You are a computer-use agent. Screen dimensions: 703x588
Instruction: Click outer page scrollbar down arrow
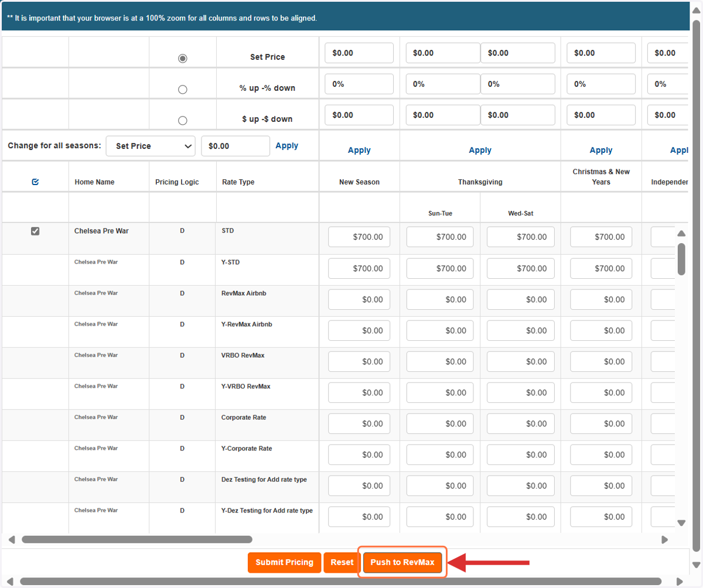click(x=697, y=565)
